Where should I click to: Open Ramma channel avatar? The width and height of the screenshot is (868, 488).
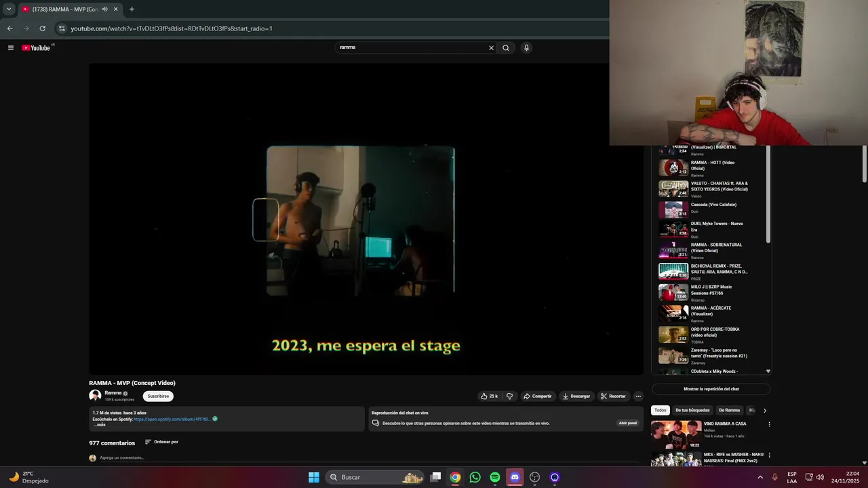95,395
